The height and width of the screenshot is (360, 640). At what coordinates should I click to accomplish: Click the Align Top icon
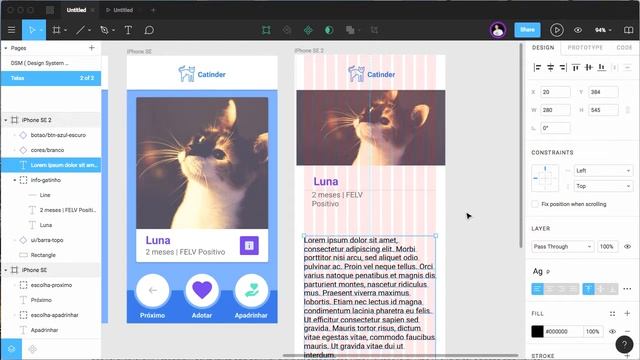(x=576, y=67)
